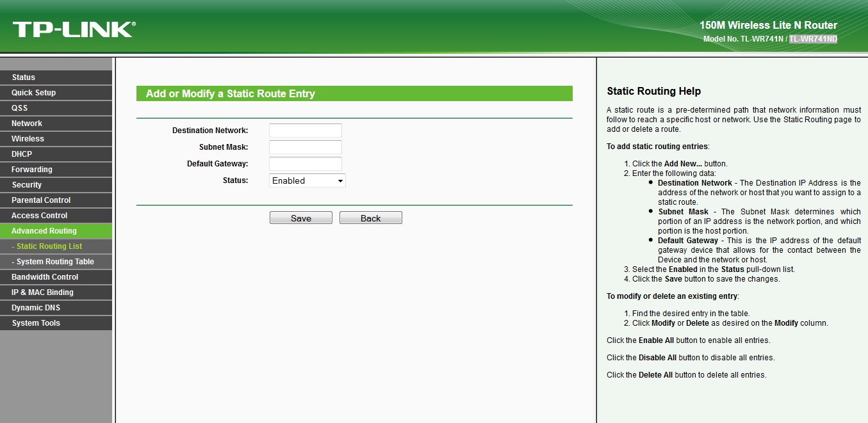Open the DHCP menu
The height and width of the screenshot is (423, 868).
coord(22,154)
